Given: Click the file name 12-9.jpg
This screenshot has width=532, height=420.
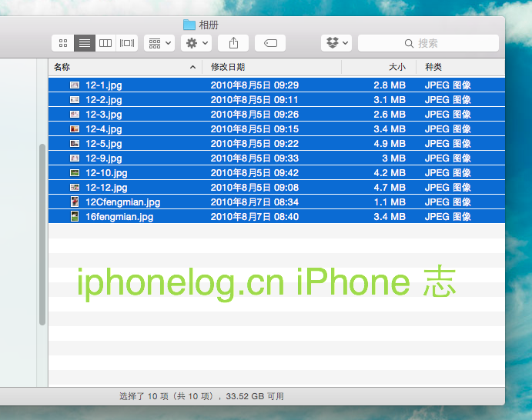Looking at the screenshot, I should tap(104, 158).
